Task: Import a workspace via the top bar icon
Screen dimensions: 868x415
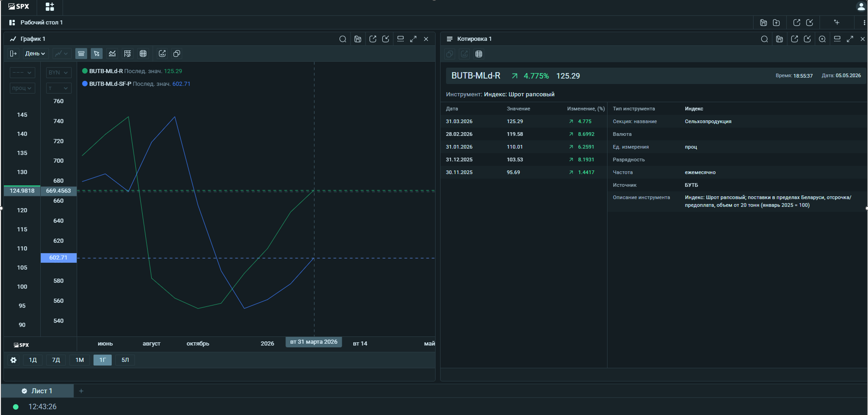Action: click(810, 23)
